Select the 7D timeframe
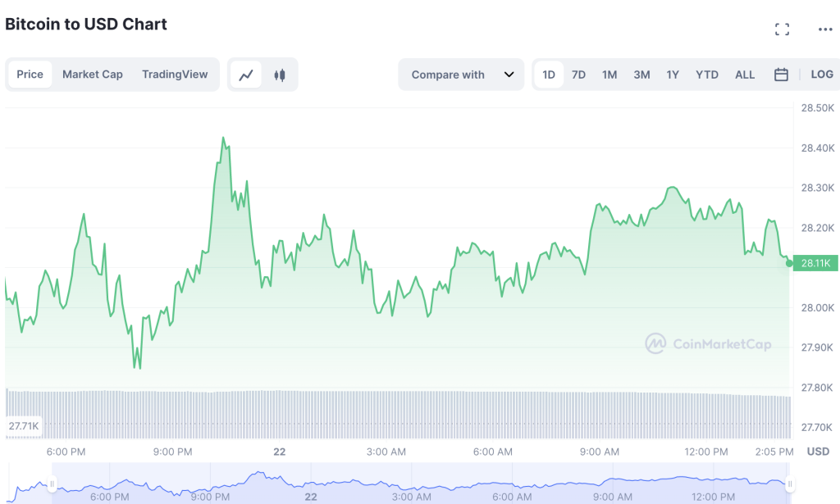 point(578,75)
